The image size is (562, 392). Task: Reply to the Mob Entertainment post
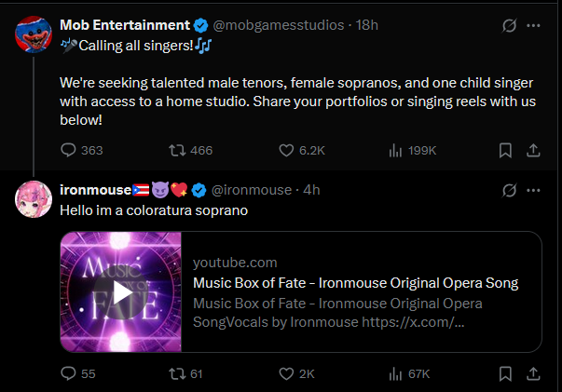click(69, 150)
